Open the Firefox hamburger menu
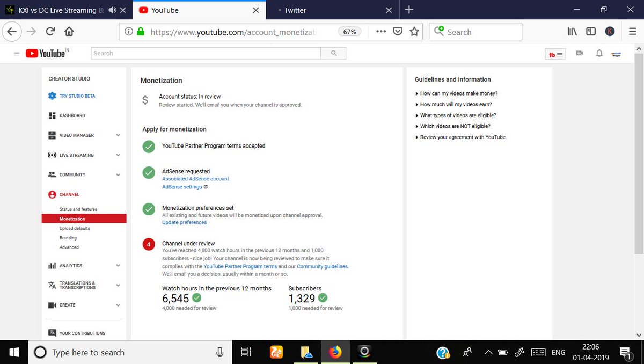 coord(632,32)
